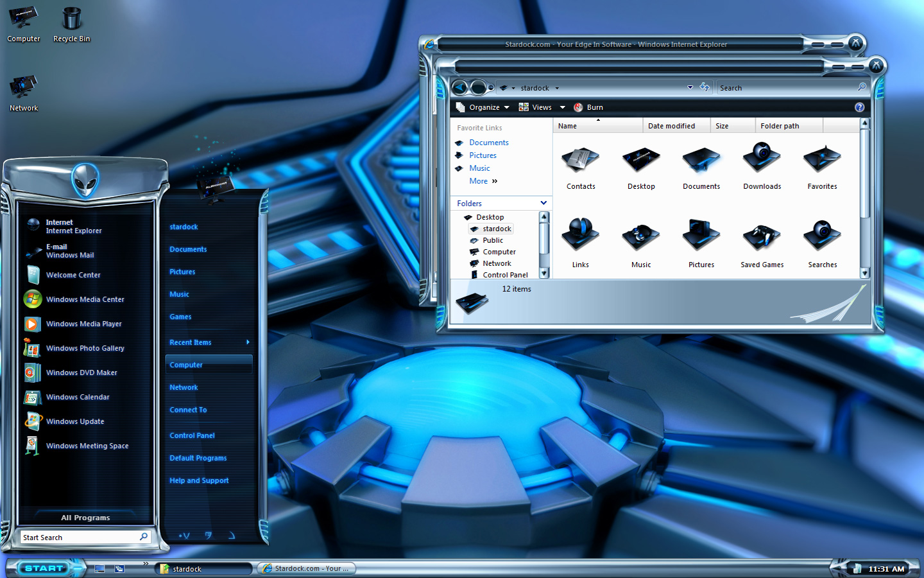Expand More favorite links
Screen dimensions: 924x578
point(484,181)
